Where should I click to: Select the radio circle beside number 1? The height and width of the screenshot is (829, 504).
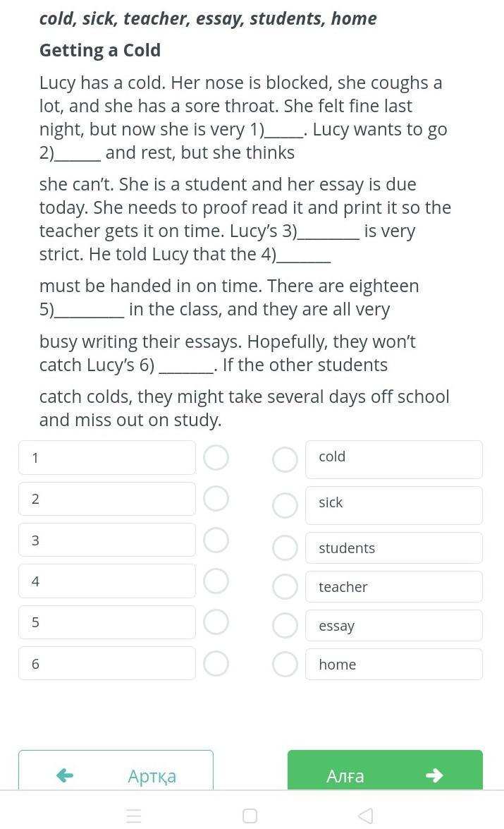pos(216,458)
